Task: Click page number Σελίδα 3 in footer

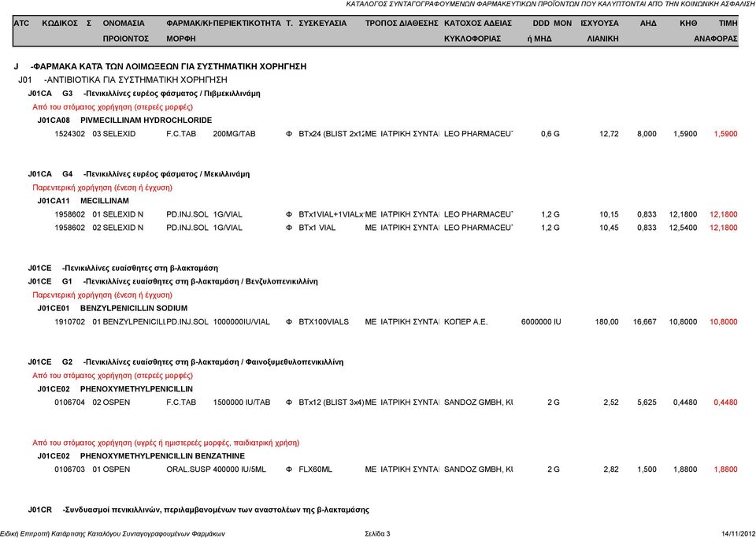Action: 377,533
